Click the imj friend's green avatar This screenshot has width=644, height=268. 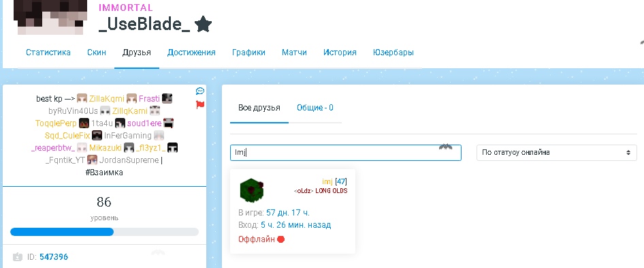(251, 190)
